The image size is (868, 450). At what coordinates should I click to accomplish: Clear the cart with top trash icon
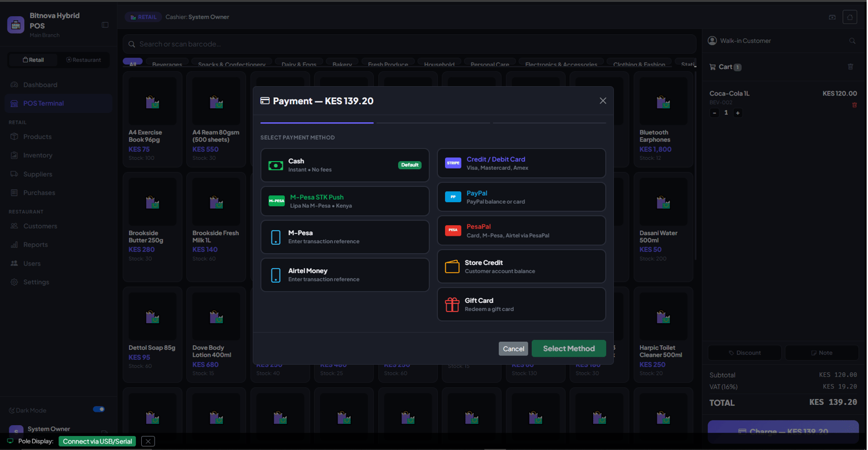click(851, 67)
